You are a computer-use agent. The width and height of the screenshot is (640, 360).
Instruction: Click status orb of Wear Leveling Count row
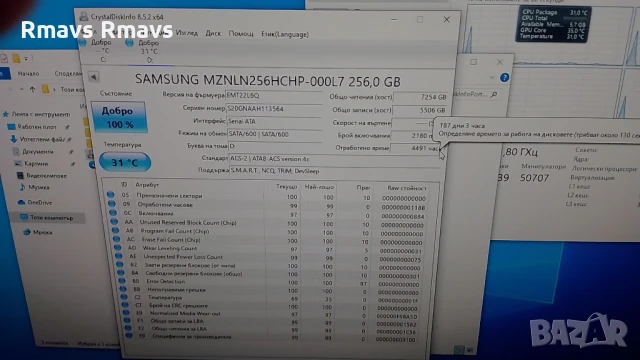tap(117, 247)
